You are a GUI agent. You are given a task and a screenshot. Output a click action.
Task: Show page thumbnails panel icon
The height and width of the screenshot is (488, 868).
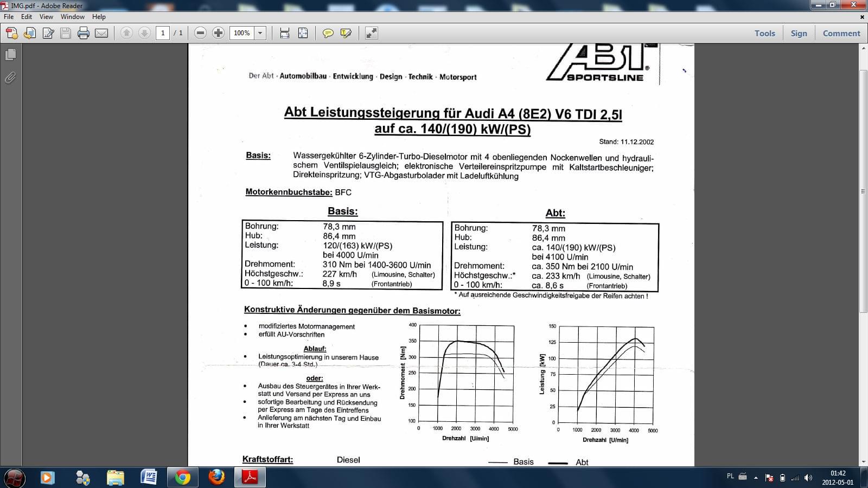tap(10, 54)
